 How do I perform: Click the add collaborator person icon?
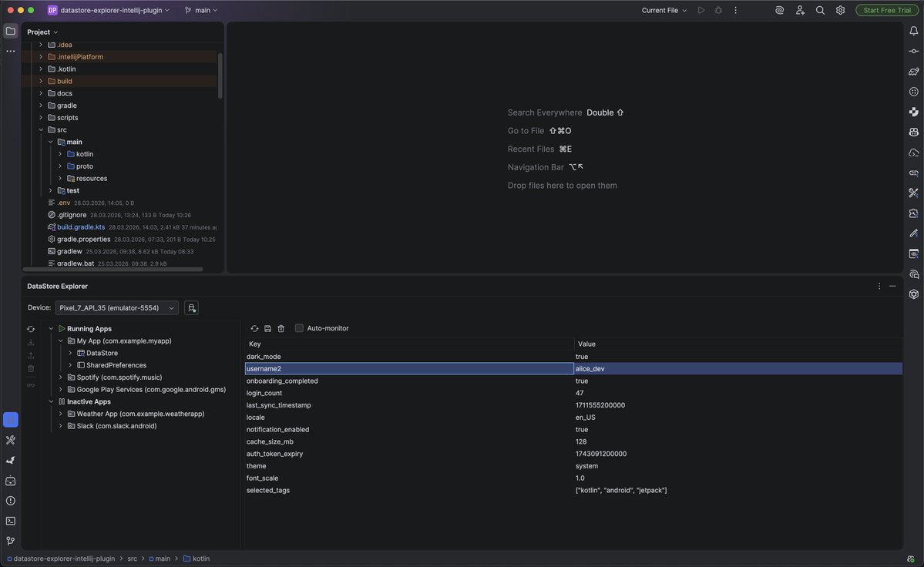(x=800, y=10)
